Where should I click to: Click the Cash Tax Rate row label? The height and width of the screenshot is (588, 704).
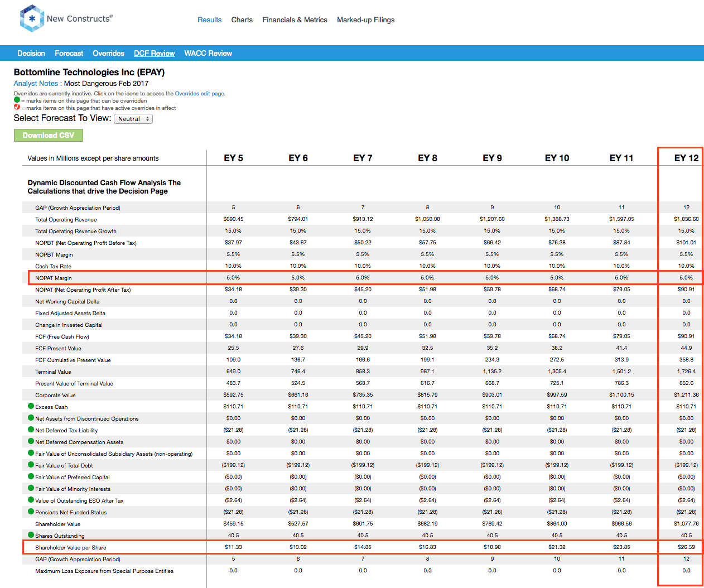point(54,266)
